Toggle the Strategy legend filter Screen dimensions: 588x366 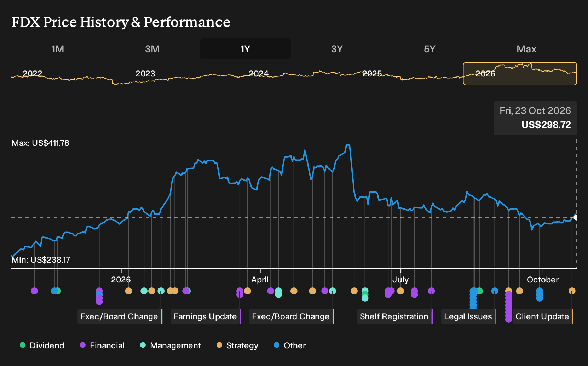(x=237, y=345)
